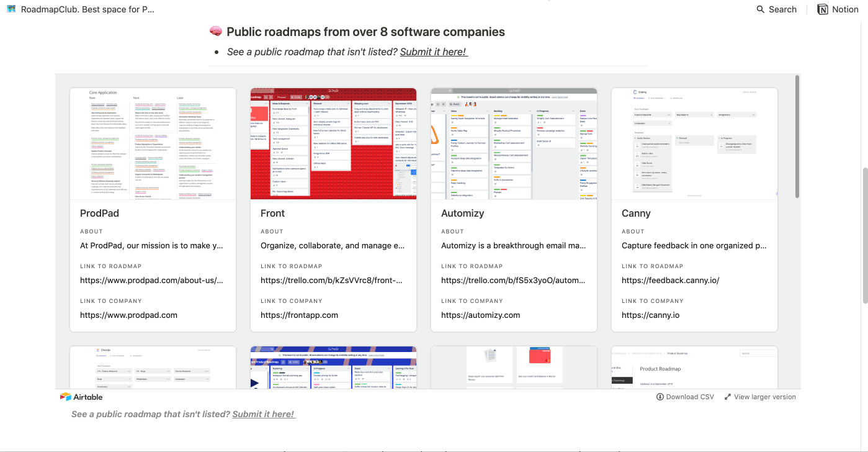The width and height of the screenshot is (868, 452).
Task: Open https://automizy.com company link
Action: [480, 315]
